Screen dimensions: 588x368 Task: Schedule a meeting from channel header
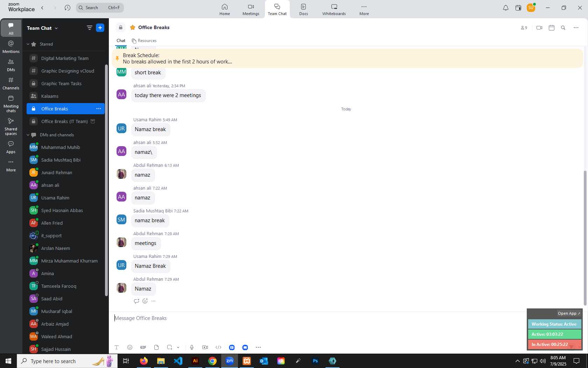[x=552, y=28]
